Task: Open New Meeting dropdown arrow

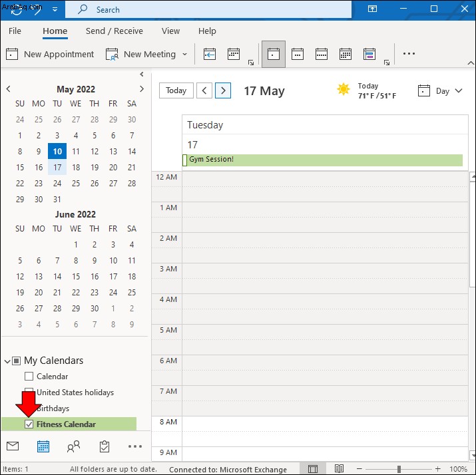Action: tap(184, 55)
